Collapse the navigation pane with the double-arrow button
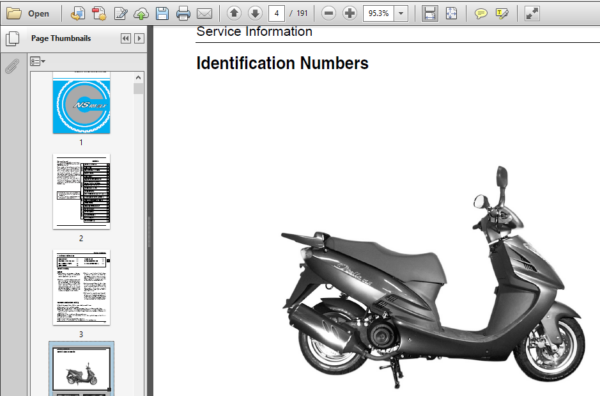Screen dimensions: 600x396 point(126,38)
